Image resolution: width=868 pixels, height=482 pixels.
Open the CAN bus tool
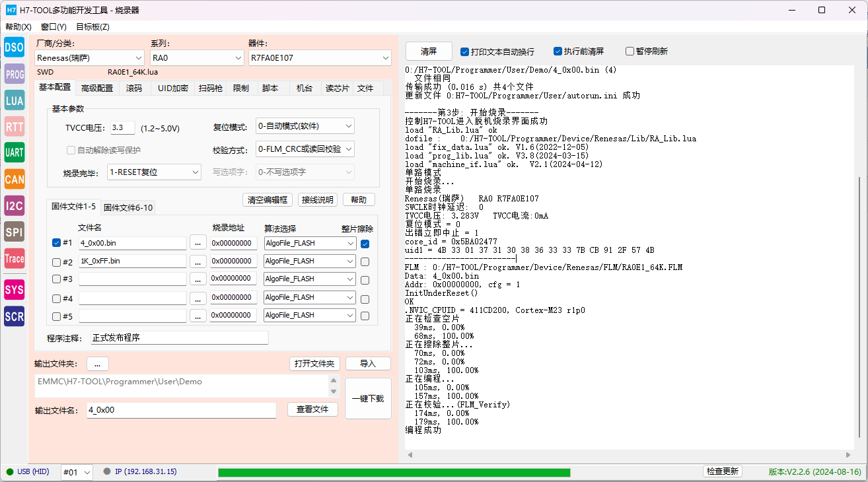tap(14, 179)
